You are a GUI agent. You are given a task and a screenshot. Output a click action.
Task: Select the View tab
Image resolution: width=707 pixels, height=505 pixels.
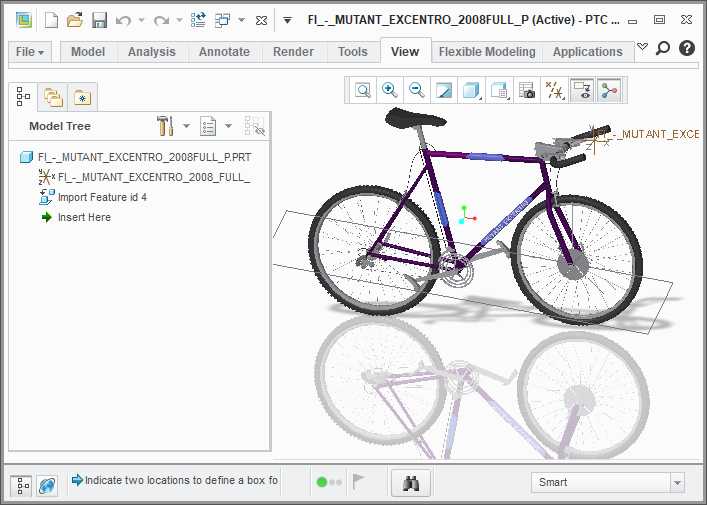pyautogui.click(x=405, y=52)
